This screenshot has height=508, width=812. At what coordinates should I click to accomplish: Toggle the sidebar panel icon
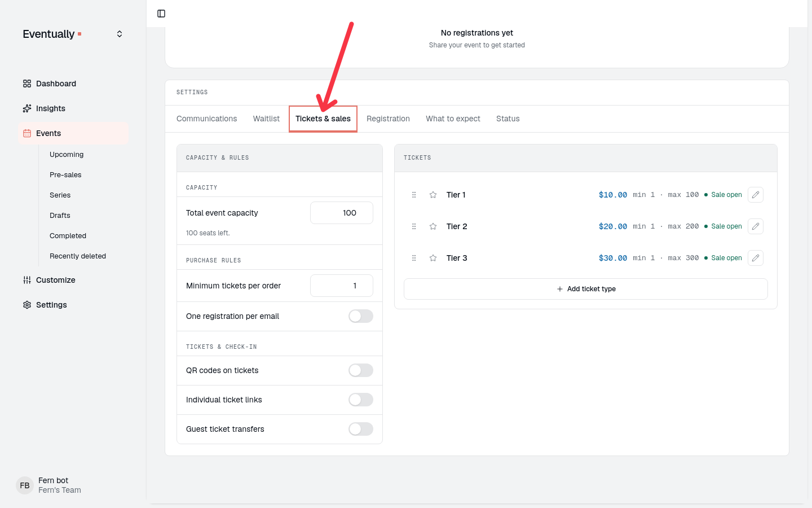point(161,14)
